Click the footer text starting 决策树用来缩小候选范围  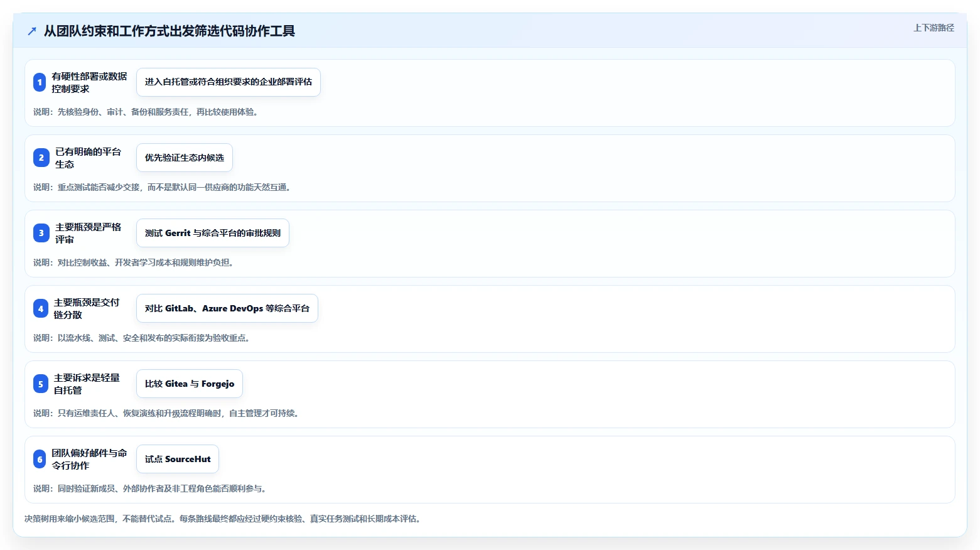pyautogui.click(x=223, y=519)
